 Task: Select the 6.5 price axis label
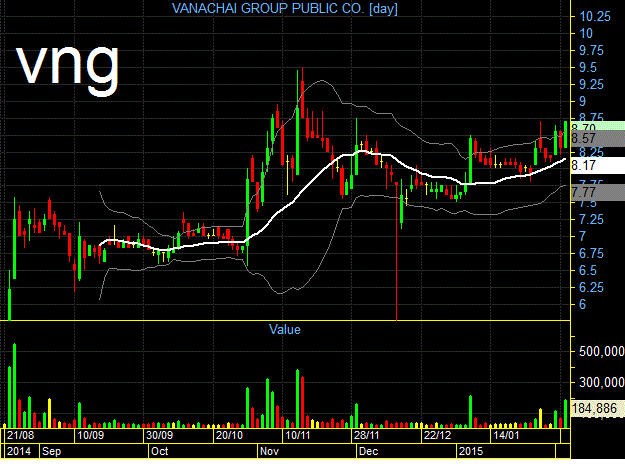point(588,271)
